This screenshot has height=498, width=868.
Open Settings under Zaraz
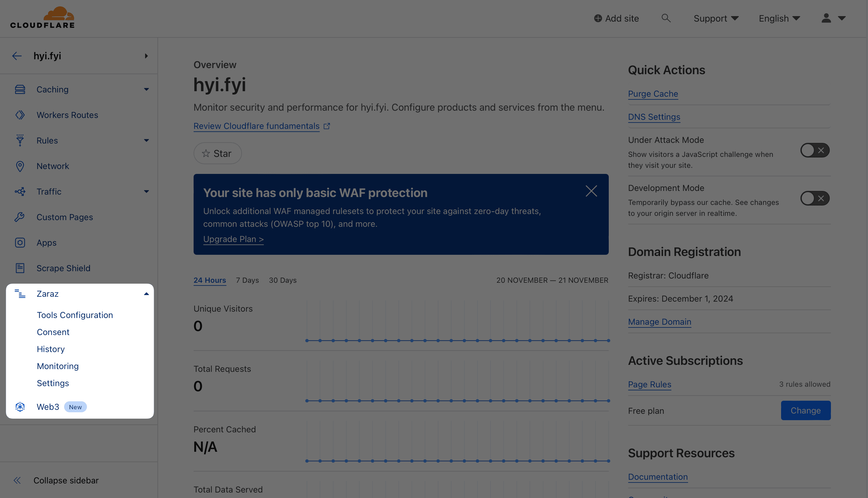[53, 383]
